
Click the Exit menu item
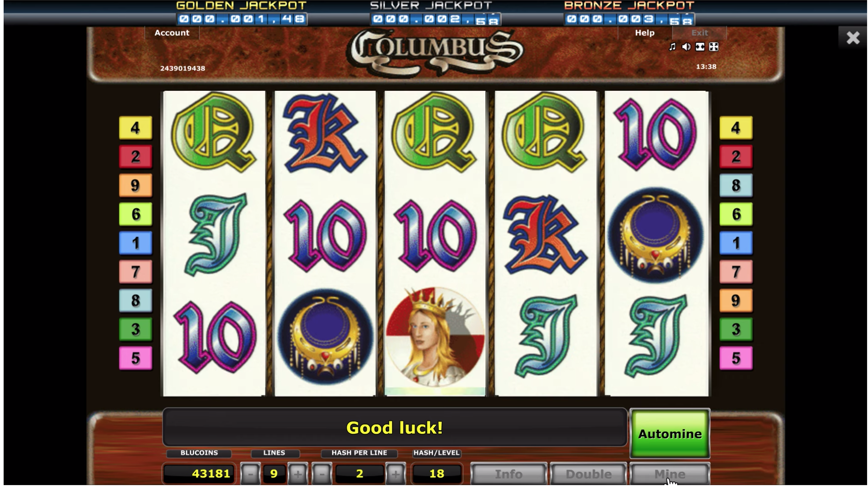coord(700,33)
